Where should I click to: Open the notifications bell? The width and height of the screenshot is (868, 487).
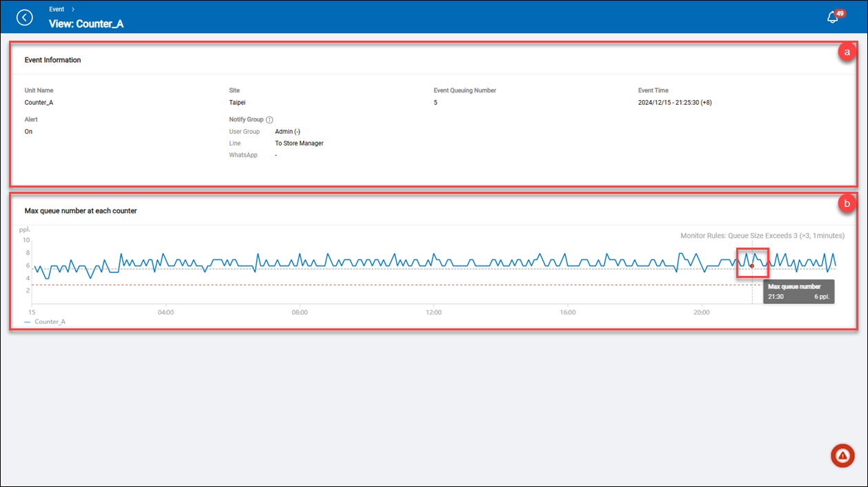pos(833,18)
